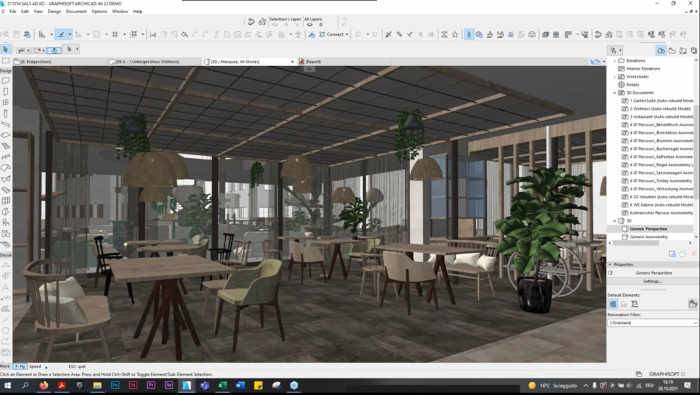Image resolution: width=700 pixels, height=395 pixels.
Task: Open Windows taskbar search
Action: (25, 386)
